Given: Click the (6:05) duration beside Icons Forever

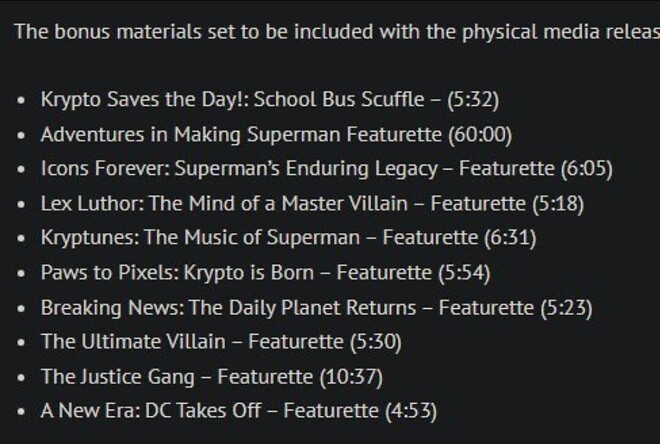Looking at the screenshot, I should (586, 169).
